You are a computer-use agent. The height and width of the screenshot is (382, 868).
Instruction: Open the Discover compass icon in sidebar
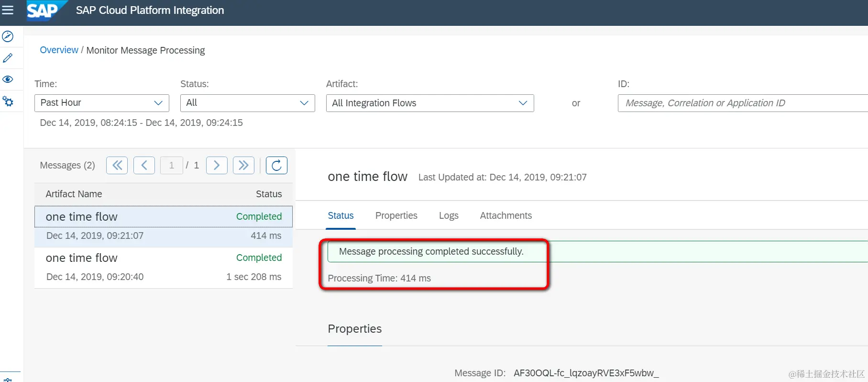click(8, 36)
